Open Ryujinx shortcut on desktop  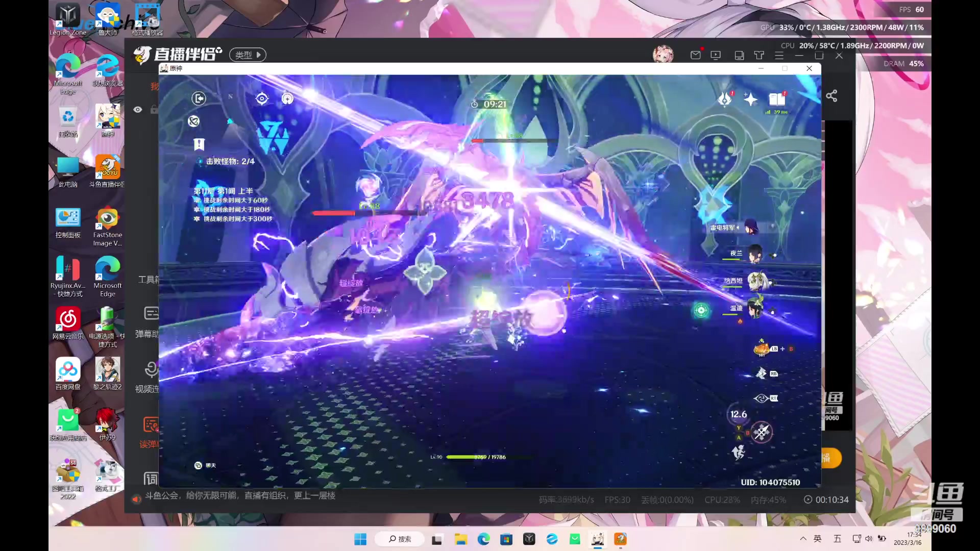(x=68, y=276)
